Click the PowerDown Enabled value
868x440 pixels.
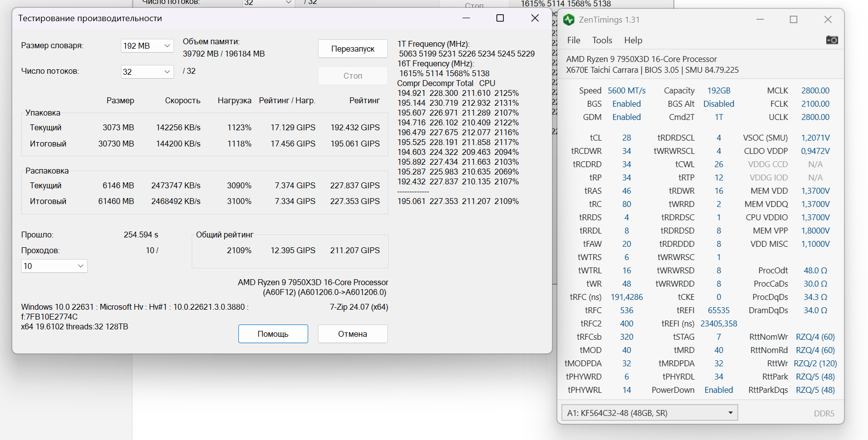[719, 390]
